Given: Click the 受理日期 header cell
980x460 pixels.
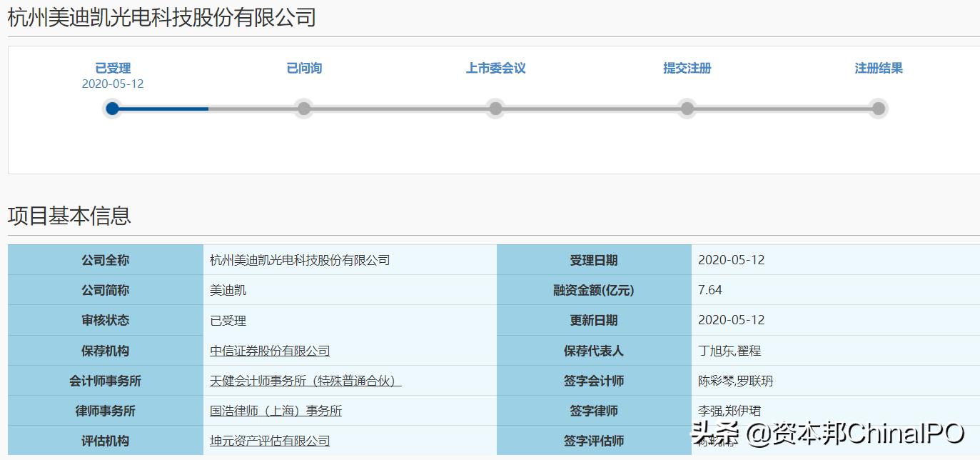Looking at the screenshot, I should [x=594, y=260].
